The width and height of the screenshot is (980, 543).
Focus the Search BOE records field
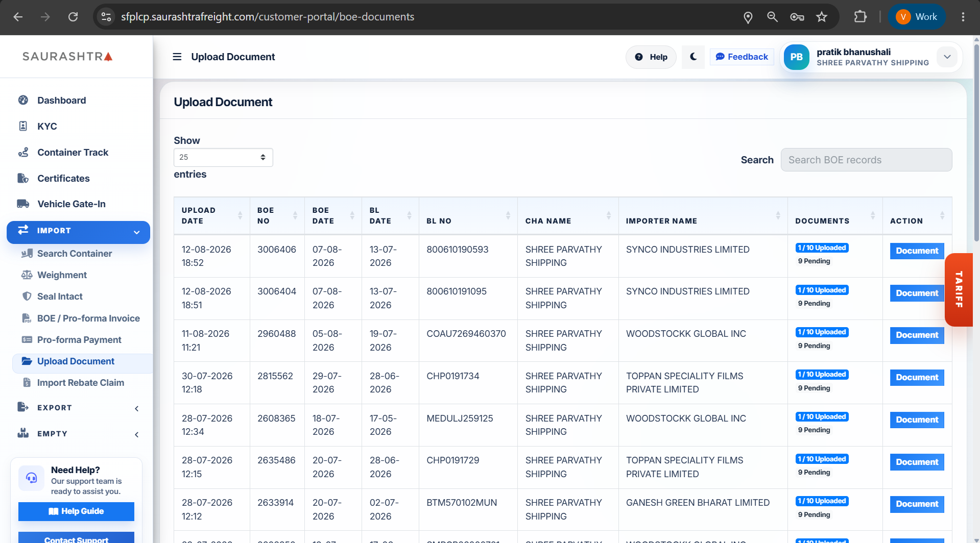(x=866, y=160)
